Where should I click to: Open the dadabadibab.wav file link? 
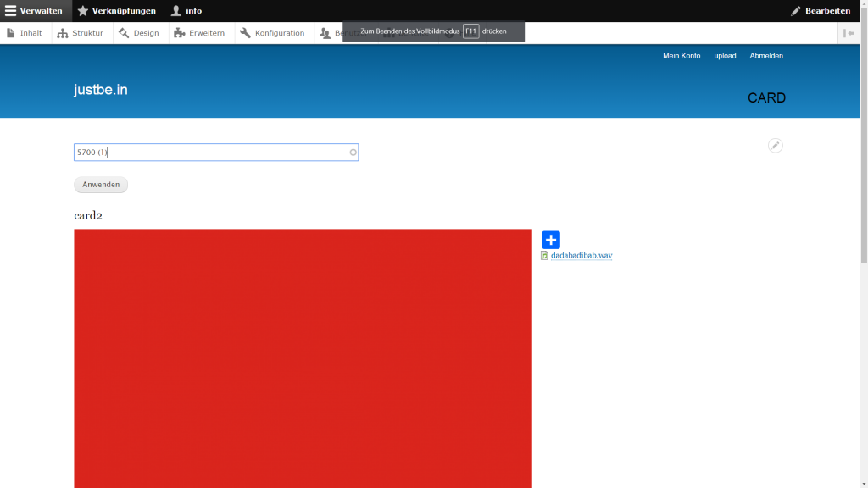tap(581, 255)
